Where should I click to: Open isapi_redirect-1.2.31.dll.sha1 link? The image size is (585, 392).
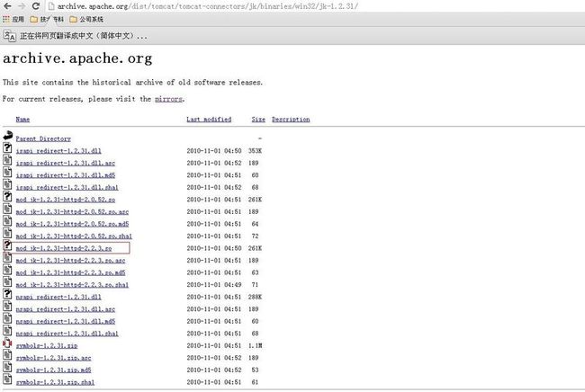pos(67,187)
